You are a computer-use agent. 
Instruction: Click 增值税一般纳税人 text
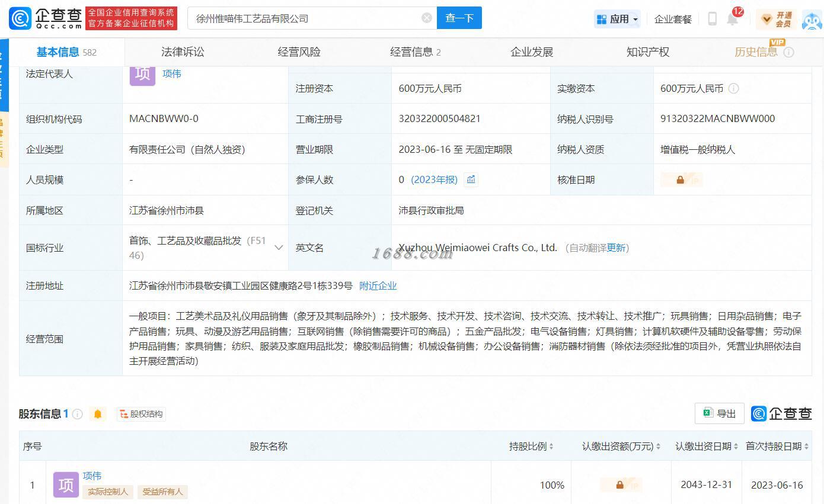click(x=698, y=149)
